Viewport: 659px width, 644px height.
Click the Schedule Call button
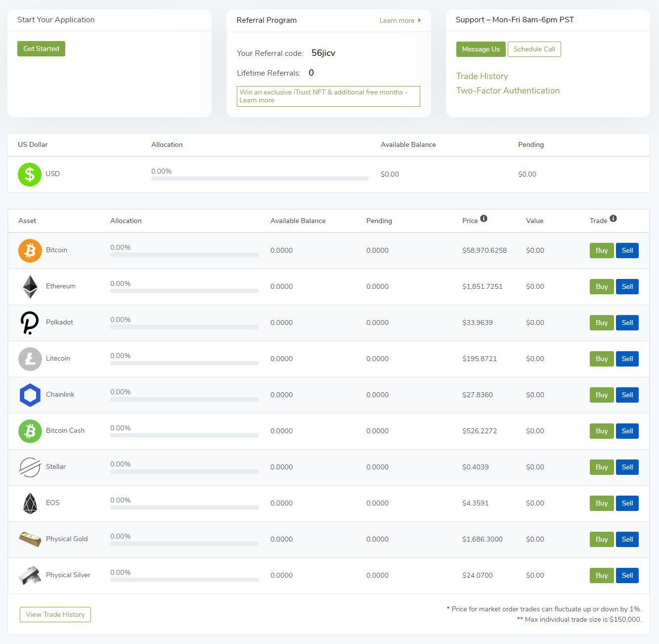click(x=534, y=49)
